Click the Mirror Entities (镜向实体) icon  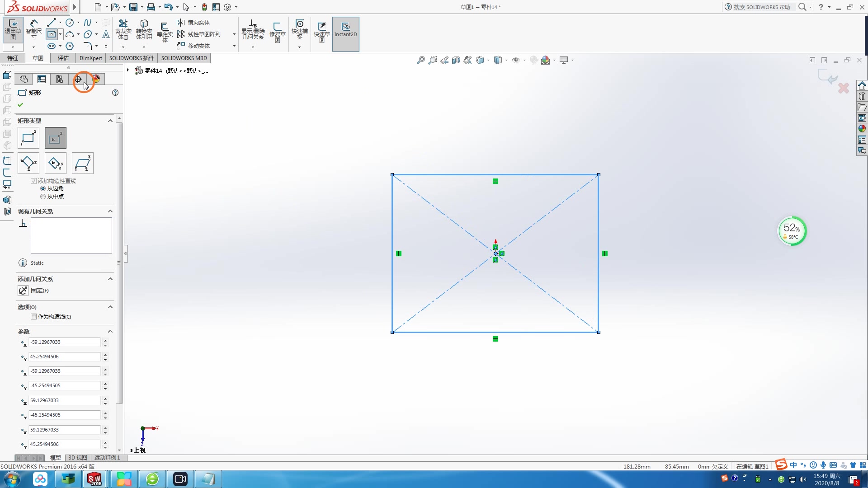click(181, 23)
